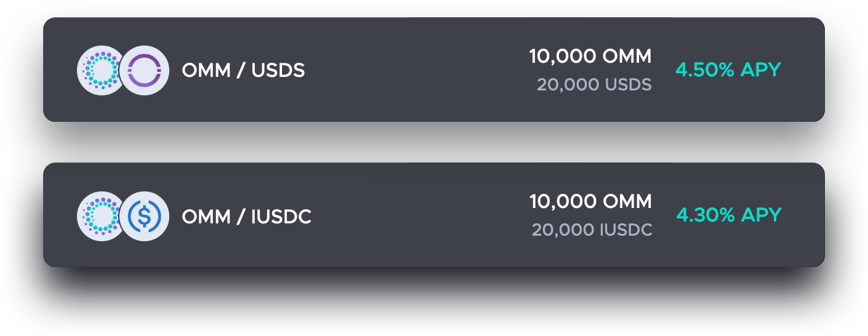
Task: Open the OMM / IUSDC pool card
Action: 434,215
